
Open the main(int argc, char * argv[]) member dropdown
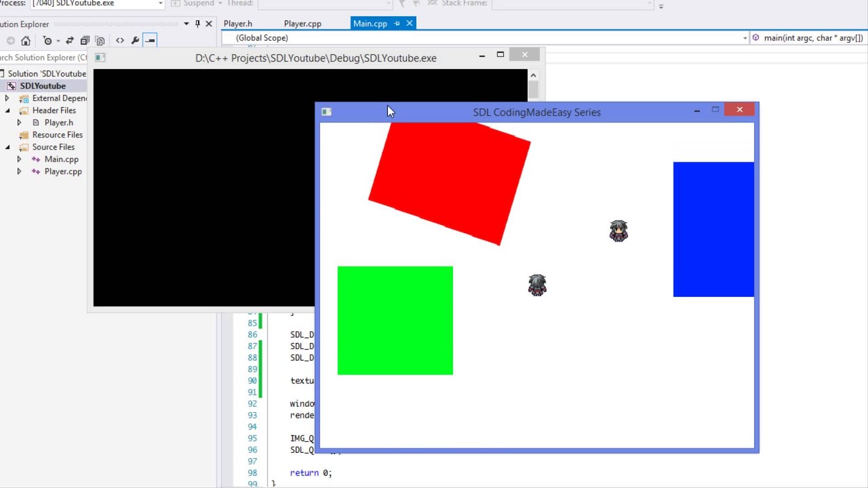click(x=809, y=38)
